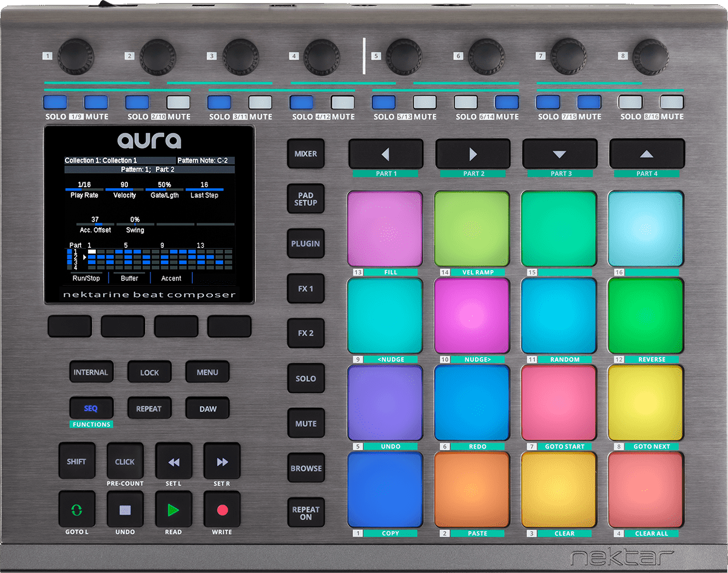Image resolution: width=728 pixels, height=573 pixels.
Task: Click the rewind button above SET L
Action: pos(174,461)
